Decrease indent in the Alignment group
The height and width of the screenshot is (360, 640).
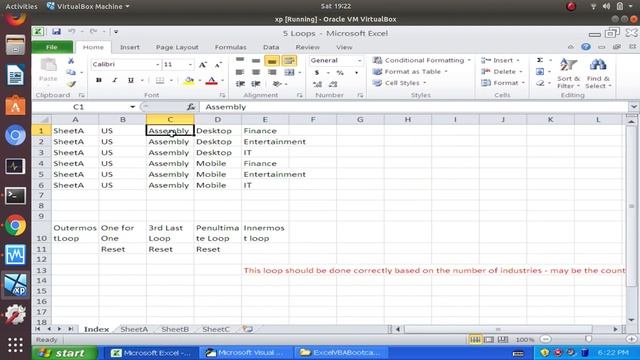(240, 84)
